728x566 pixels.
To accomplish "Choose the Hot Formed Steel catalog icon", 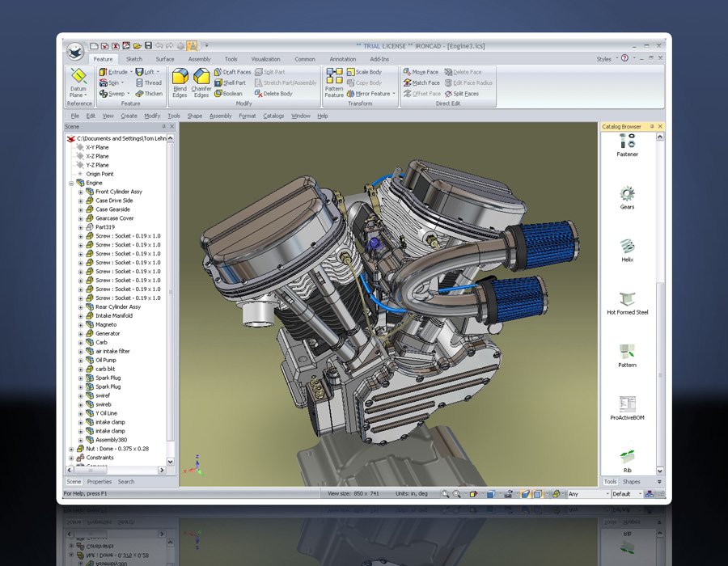I will 627,299.
